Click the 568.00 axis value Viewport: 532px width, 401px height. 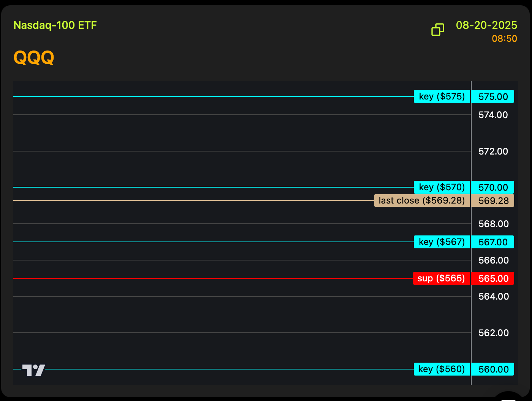pyautogui.click(x=494, y=224)
